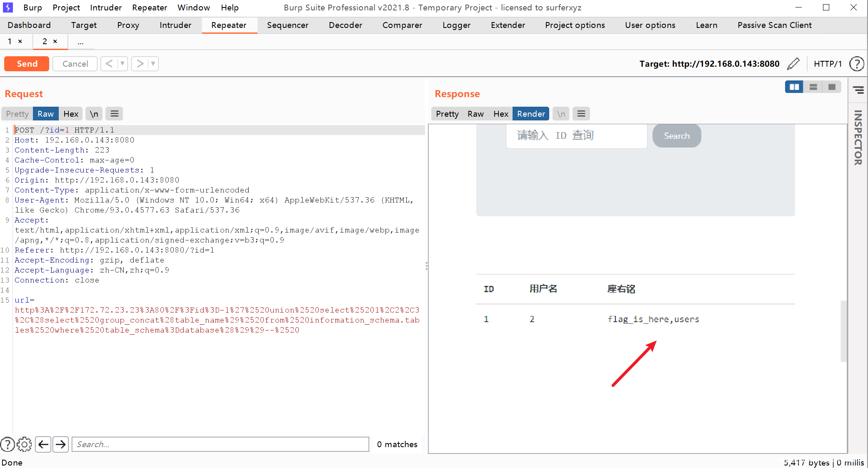
Task: Go to previous search match arrow
Action: click(43, 444)
